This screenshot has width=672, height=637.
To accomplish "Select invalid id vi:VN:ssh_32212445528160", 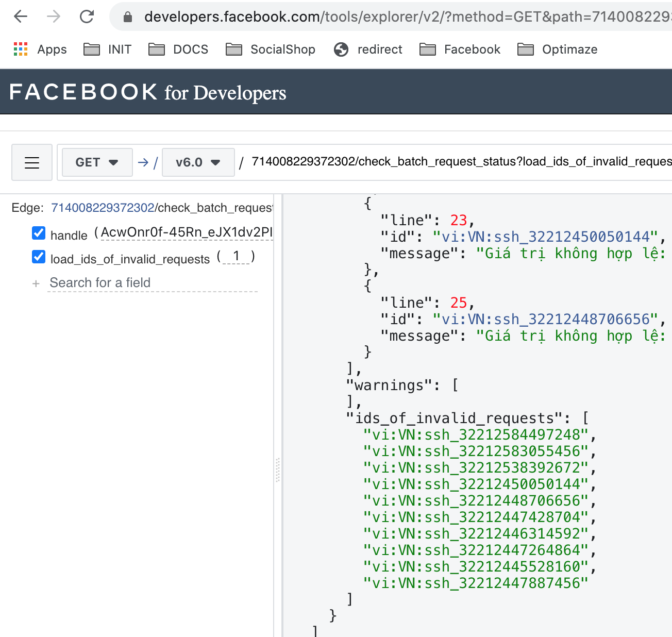I will tap(476, 567).
